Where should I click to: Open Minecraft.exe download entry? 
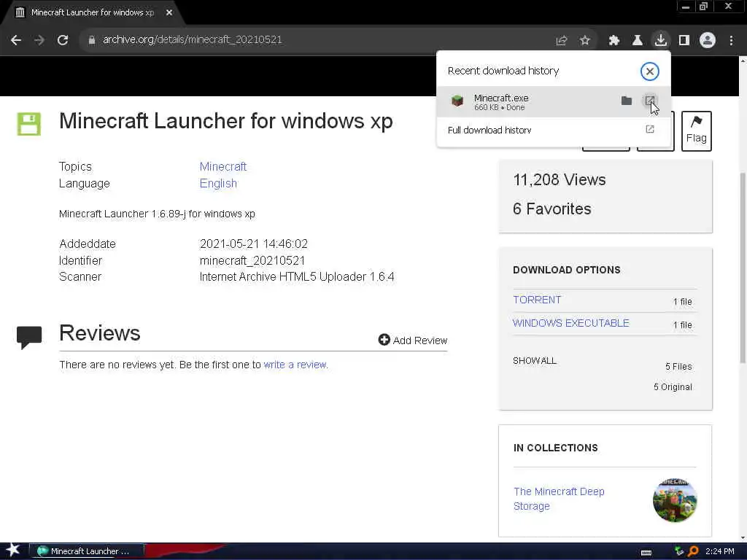pyautogui.click(x=554, y=102)
